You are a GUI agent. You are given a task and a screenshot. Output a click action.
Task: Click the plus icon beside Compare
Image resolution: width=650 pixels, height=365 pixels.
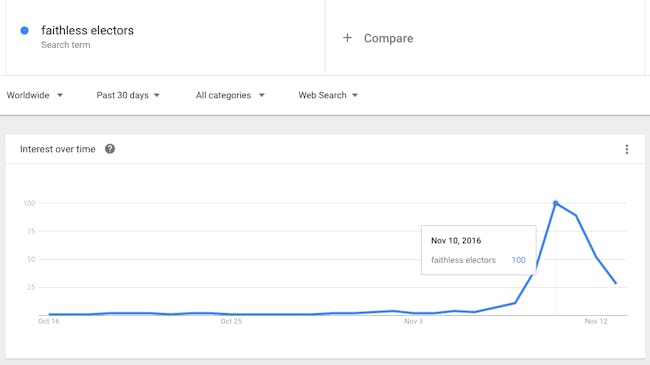click(x=347, y=38)
